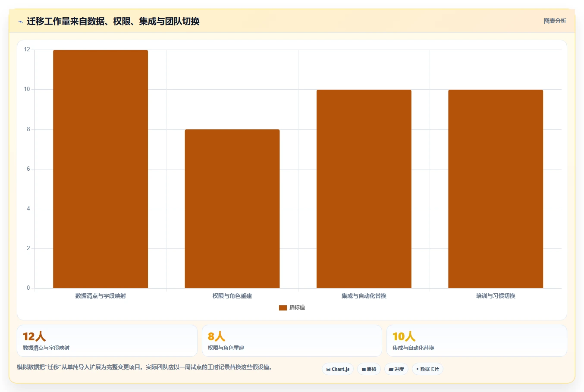Viewport: 584px width, 392px height.
Task: Click the icon inside the 表格 chip
Action: (x=364, y=370)
